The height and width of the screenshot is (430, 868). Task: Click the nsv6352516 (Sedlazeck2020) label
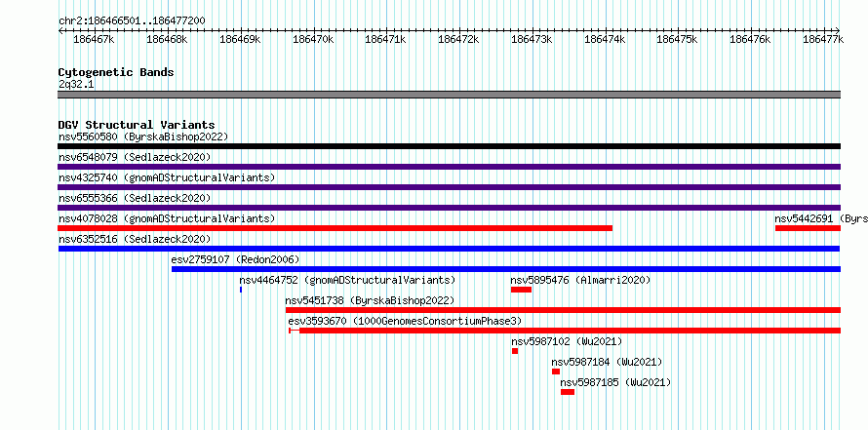click(135, 239)
